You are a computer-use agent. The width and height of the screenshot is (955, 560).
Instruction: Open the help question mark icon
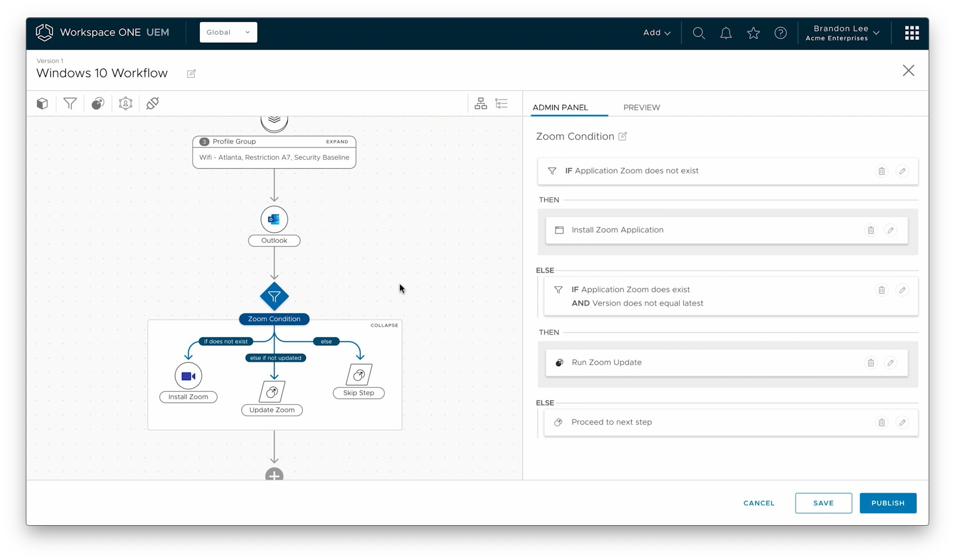[x=780, y=33]
